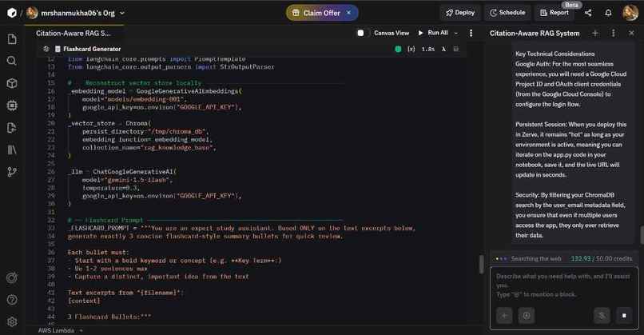The image size is (644, 335).
Task: Expand the AWS Lambda dropdown in status bar
Action: (x=81, y=330)
